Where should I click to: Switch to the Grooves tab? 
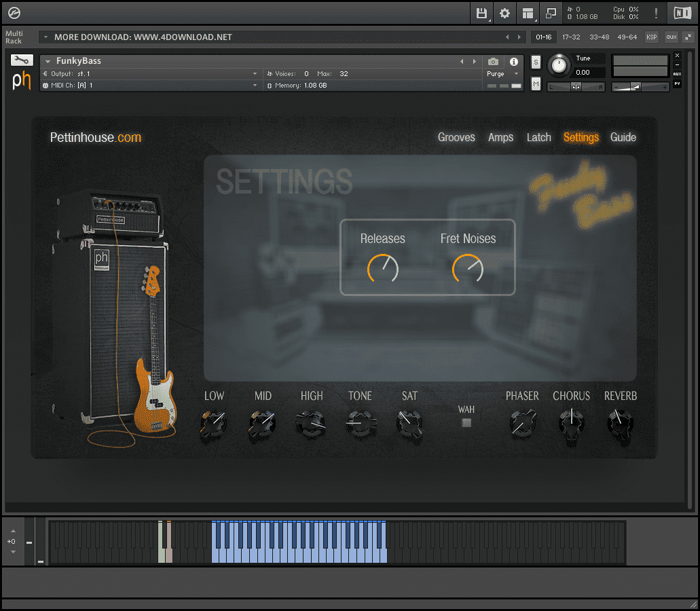pyautogui.click(x=456, y=137)
